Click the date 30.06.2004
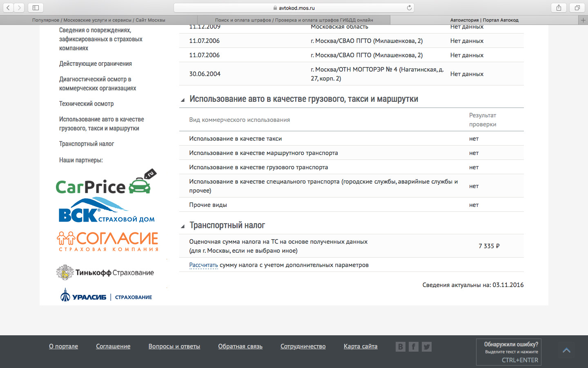 point(205,74)
